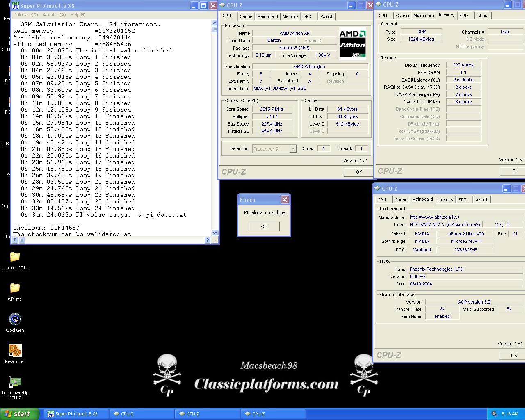Maximize the Super PI window
Viewport: 525px width, 420px height.
pyautogui.click(x=203, y=5)
